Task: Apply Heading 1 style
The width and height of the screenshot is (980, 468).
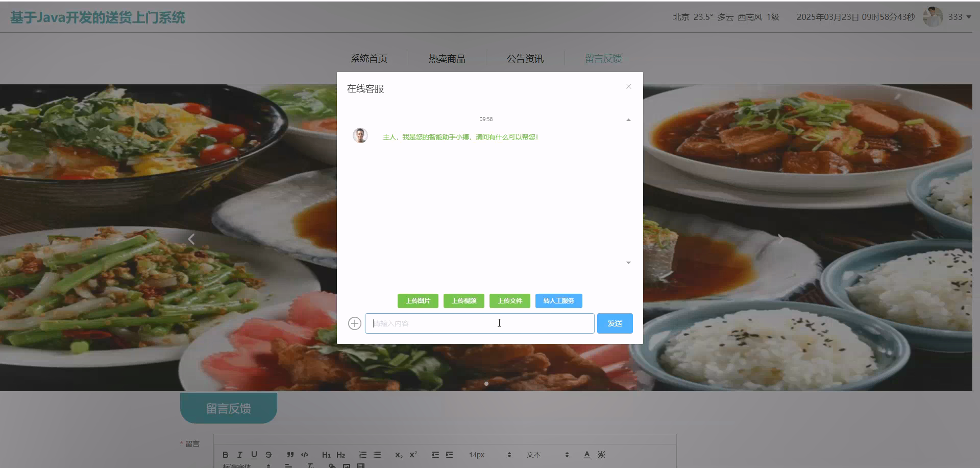Action: pyautogui.click(x=326, y=455)
